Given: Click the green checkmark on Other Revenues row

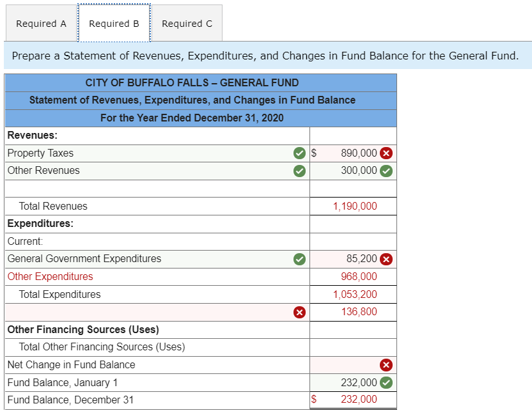Looking at the screenshot, I should (x=299, y=171).
